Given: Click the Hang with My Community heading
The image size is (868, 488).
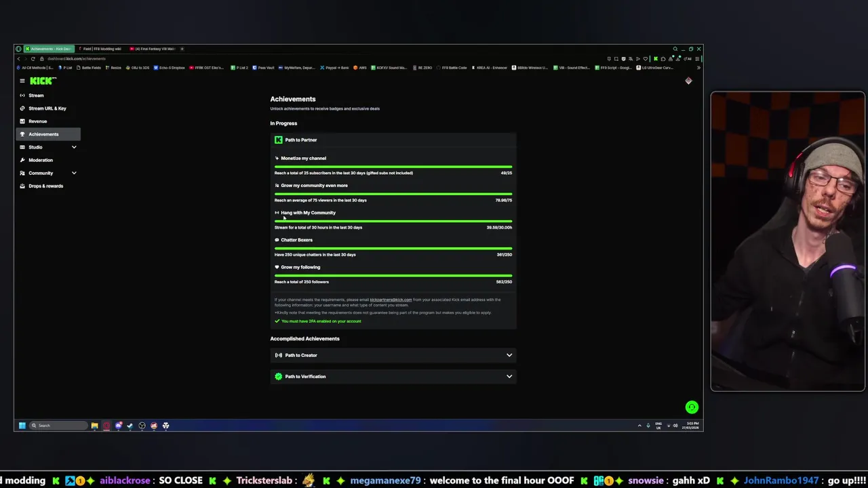Looking at the screenshot, I should 308,213.
